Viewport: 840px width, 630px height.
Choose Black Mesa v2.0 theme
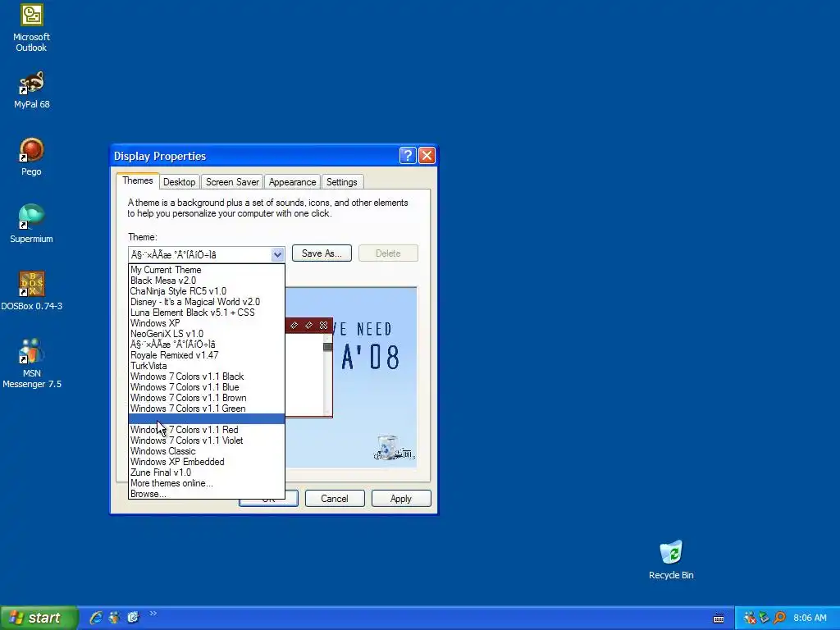coord(206,281)
